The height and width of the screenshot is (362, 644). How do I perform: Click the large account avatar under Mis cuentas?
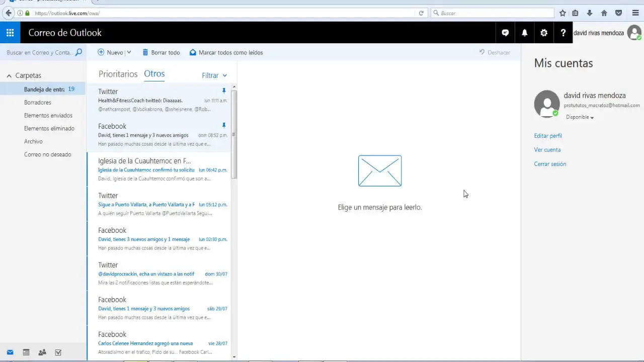point(546,104)
